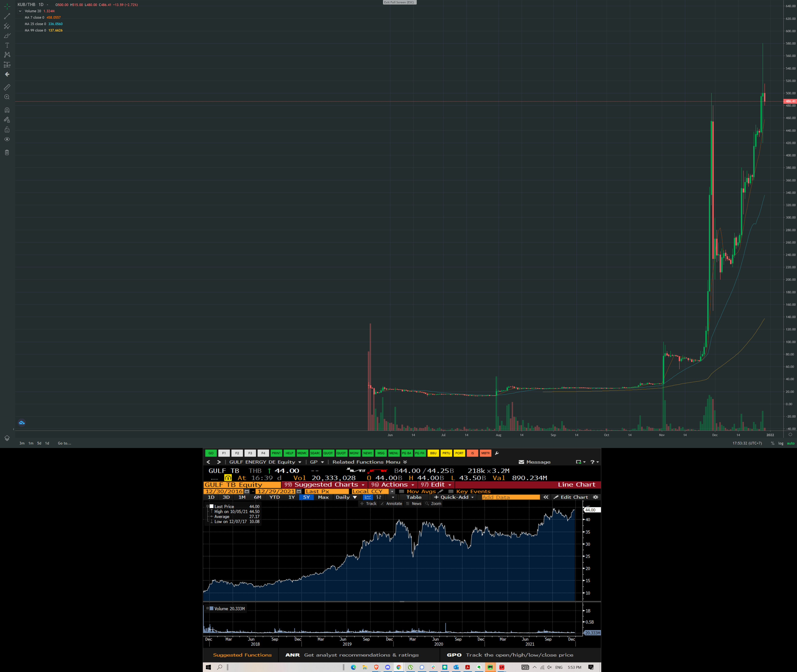Toggle auto scale on price axis
Image resolution: width=797 pixels, height=672 pixels.
(791, 443)
